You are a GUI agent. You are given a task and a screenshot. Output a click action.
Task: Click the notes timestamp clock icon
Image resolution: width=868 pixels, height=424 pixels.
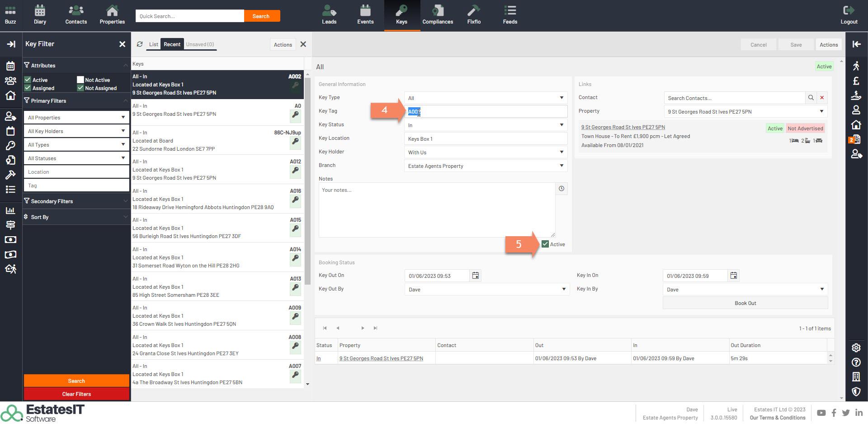coord(561,189)
